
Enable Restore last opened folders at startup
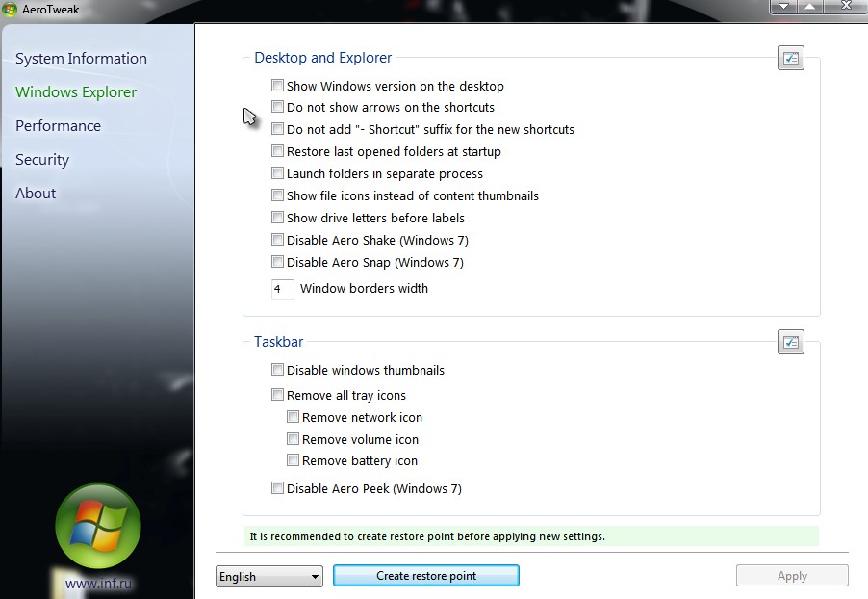tap(277, 151)
